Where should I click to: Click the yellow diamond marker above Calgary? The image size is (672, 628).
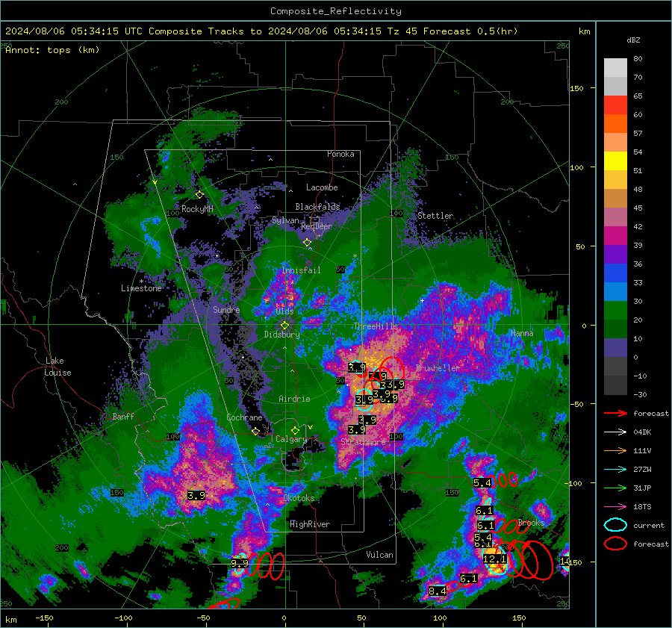click(x=295, y=430)
